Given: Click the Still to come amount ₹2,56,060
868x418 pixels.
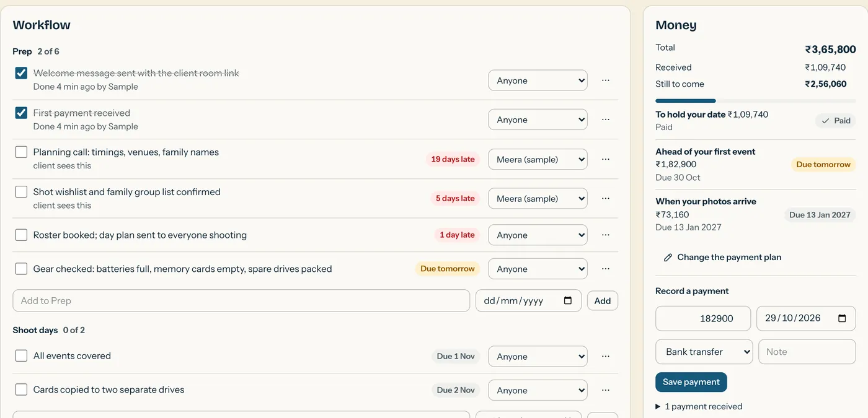Looking at the screenshot, I should click(x=825, y=84).
